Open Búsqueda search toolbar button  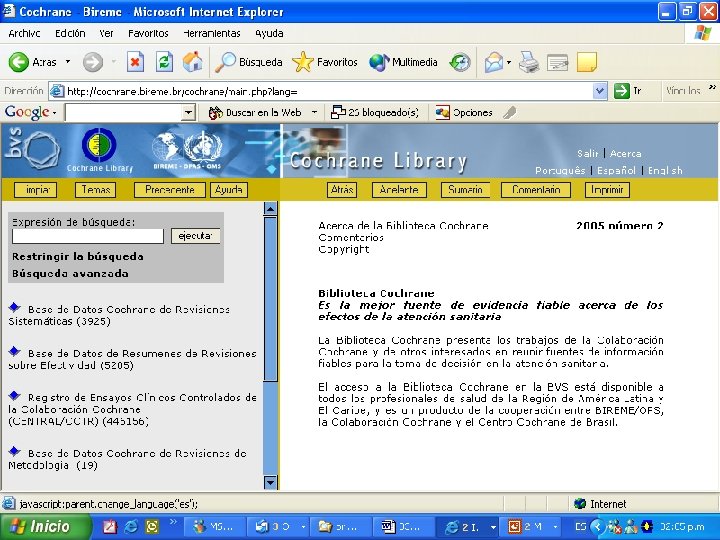[x=249, y=62]
